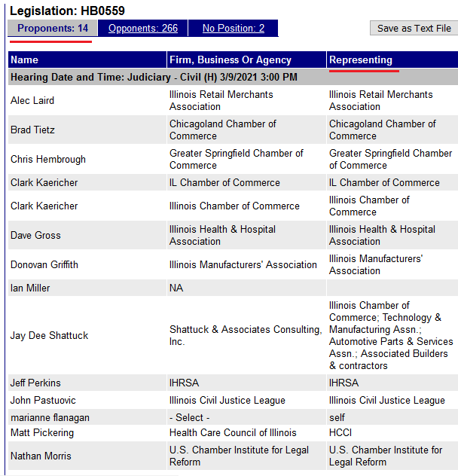The image size is (458, 476).
Task: Click the NA firm cell for Ian Miller
Action: [176, 288]
